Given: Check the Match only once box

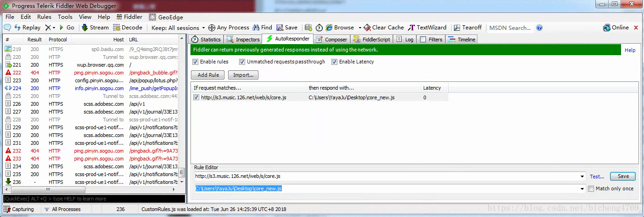Looking at the screenshot, I should click(x=591, y=188).
